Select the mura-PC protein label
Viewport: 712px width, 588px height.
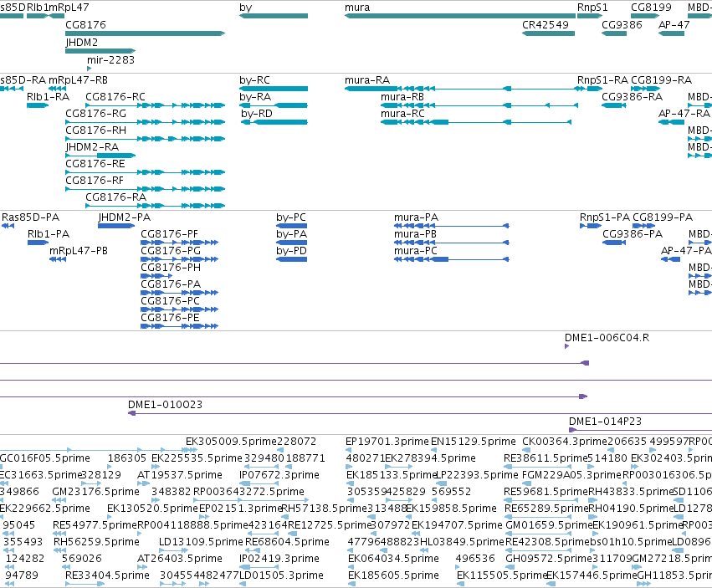click(416, 251)
